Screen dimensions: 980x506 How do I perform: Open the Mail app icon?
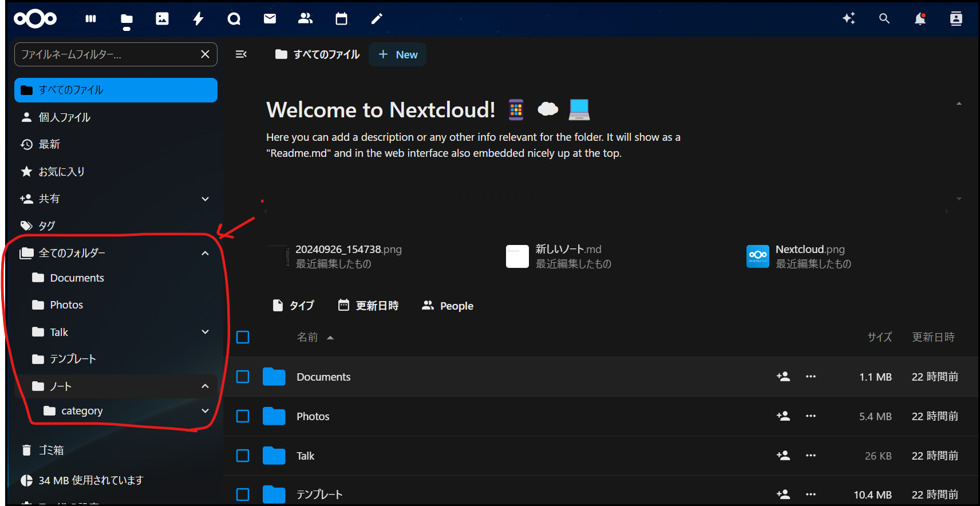[x=270, y=19]
